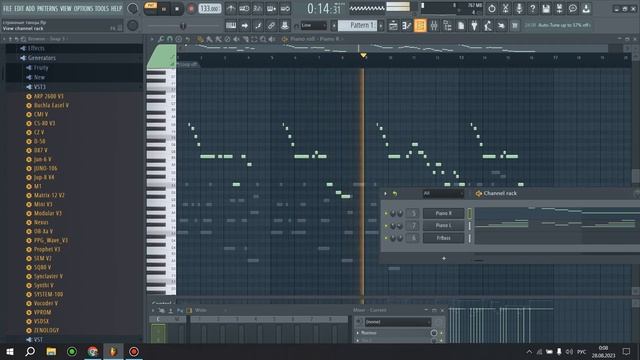The width and height of the screenshot is (640, 360).
Task: Click the Piano R channel button
Action: (443, 213)
